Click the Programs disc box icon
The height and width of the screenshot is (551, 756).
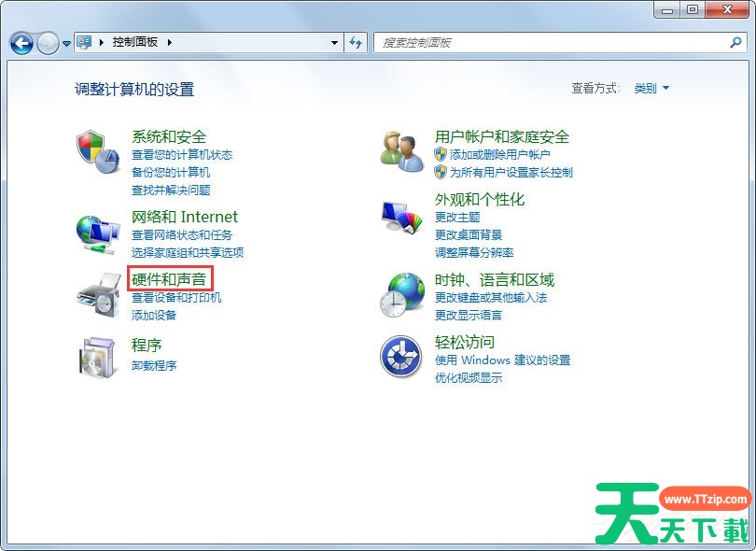98,358
